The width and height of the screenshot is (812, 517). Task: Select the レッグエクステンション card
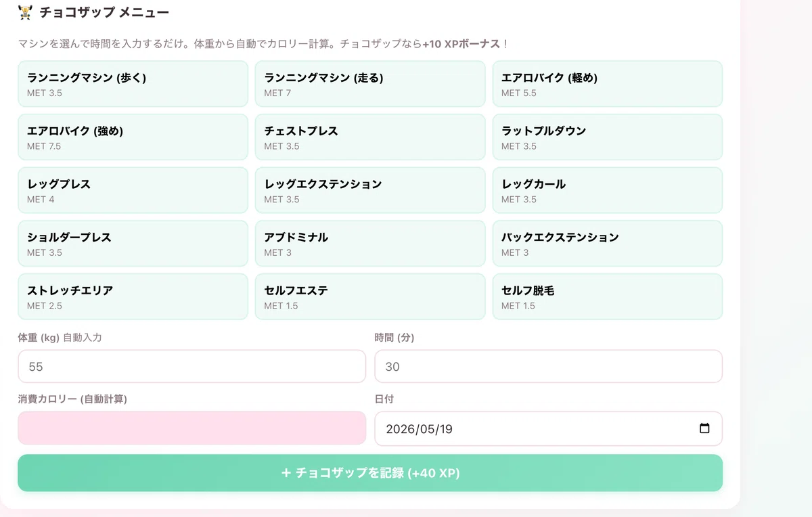[370, 190]
